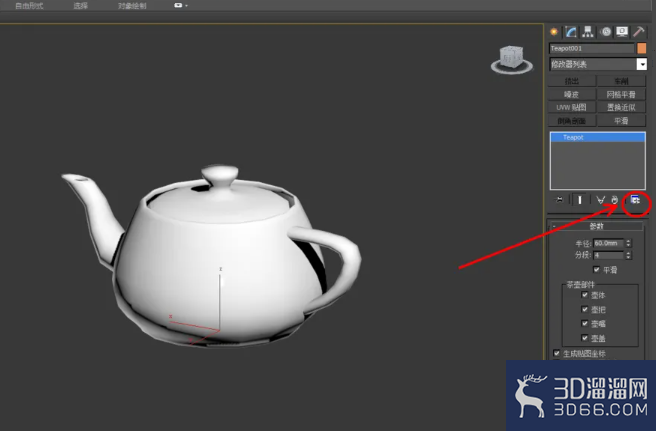Click the ViewCube in the viewport

pos(512,59)
